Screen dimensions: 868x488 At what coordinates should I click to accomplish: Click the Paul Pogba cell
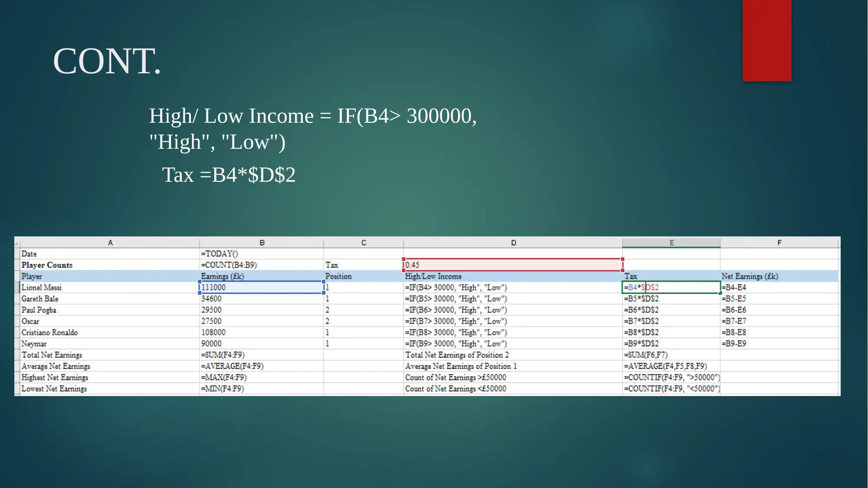click(110, 310)
